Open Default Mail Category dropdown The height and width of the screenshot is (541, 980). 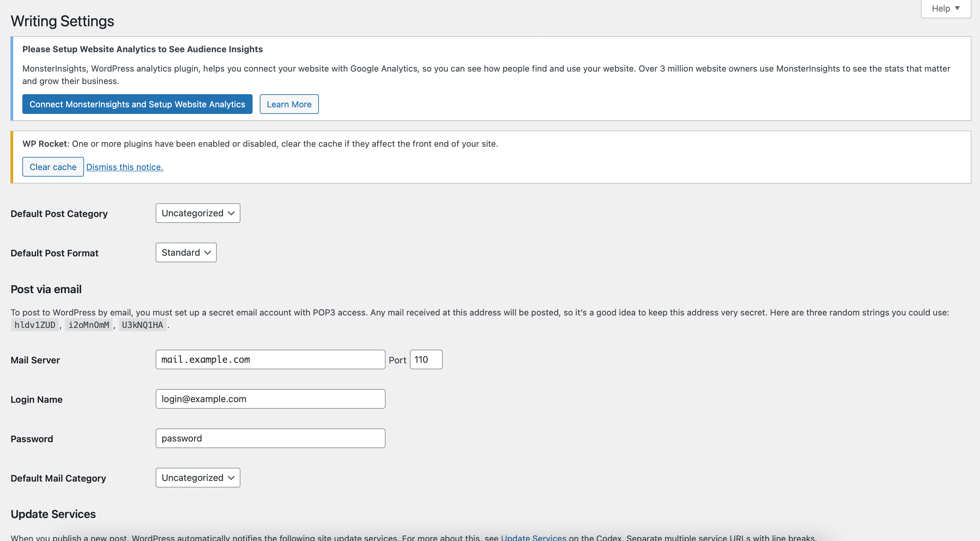197,478
